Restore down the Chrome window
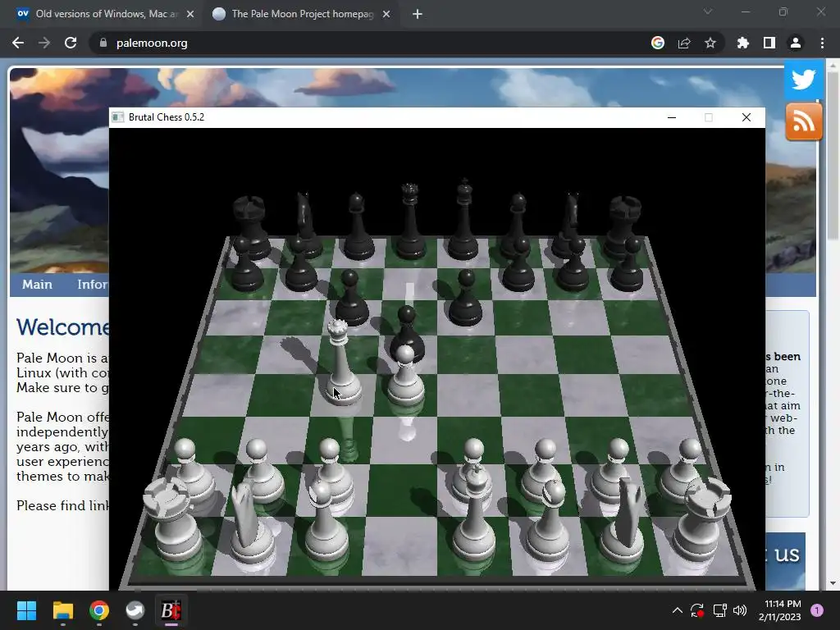This screenshot has height=630, width=840. click(x=783, y=11)
